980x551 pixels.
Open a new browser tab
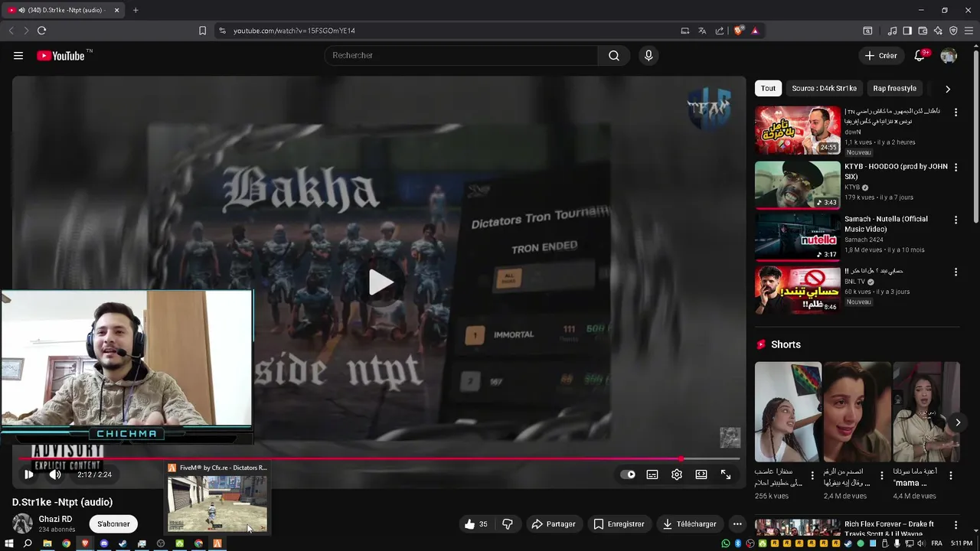[x=136, y=10]
